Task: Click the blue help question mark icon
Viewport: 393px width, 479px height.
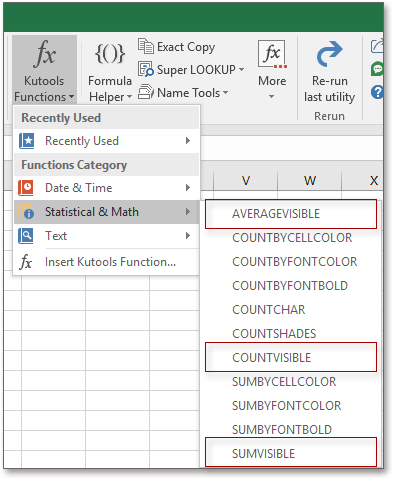Action: pos(377,92)
